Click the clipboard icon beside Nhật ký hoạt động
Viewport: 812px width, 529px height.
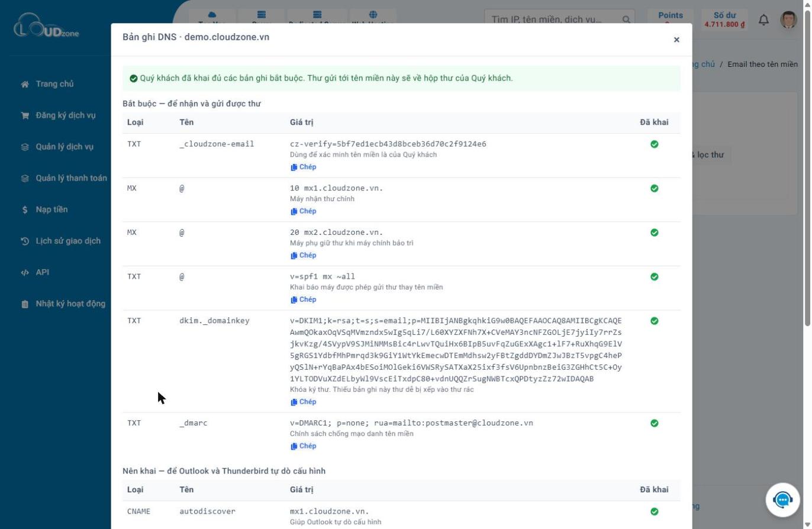click(x=25, y=304)
